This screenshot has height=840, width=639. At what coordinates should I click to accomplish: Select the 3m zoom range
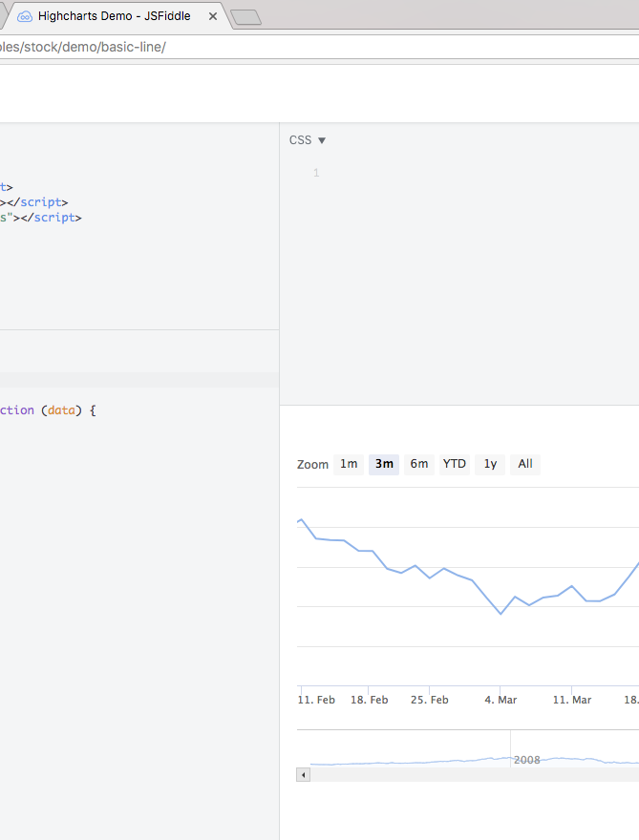tap(383, 464)
